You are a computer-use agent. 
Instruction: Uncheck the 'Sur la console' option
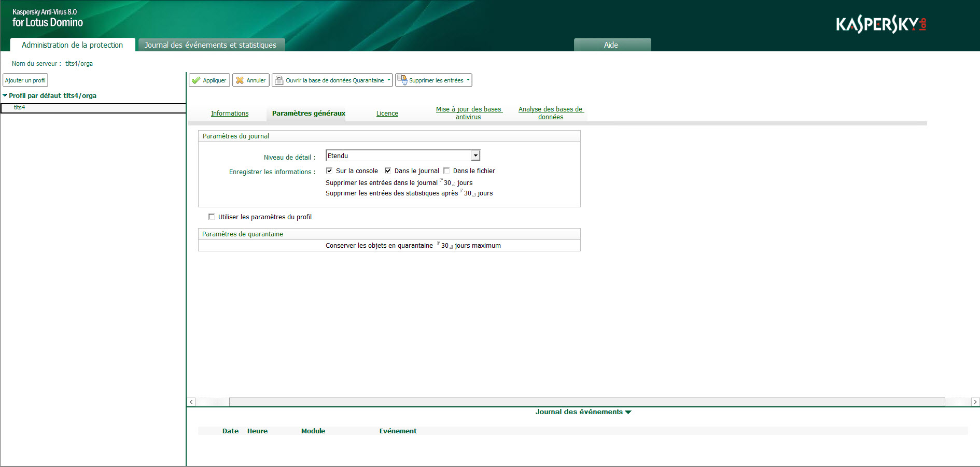pos(330,170)
